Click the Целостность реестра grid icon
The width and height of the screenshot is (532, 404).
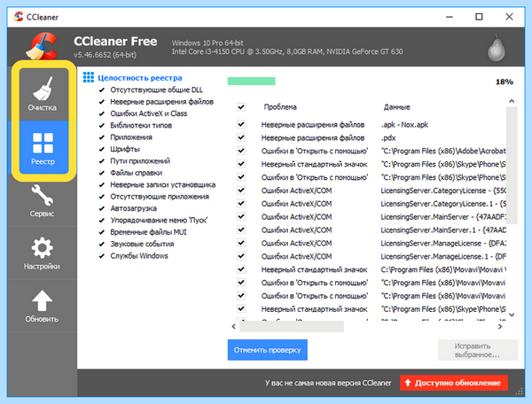89,78
